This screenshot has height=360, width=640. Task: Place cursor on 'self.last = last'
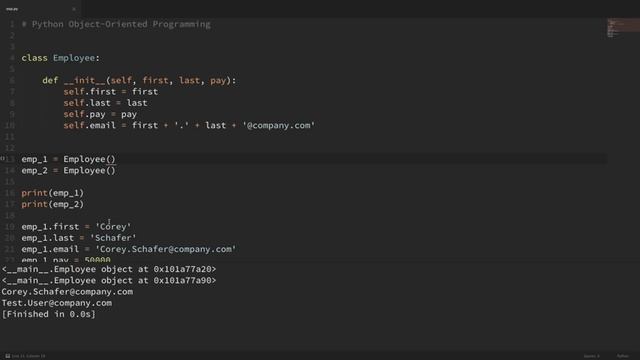[105, 103]
